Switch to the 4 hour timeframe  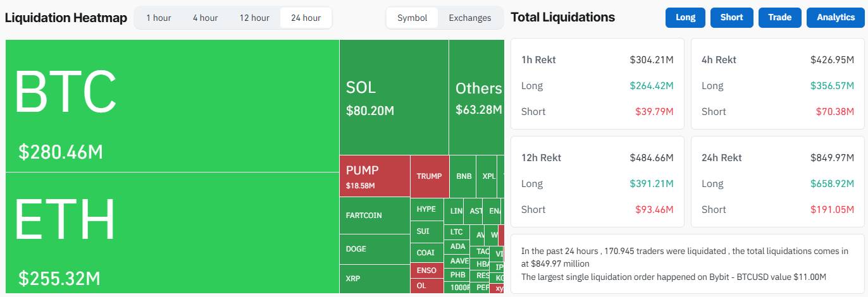pos(205,18)
